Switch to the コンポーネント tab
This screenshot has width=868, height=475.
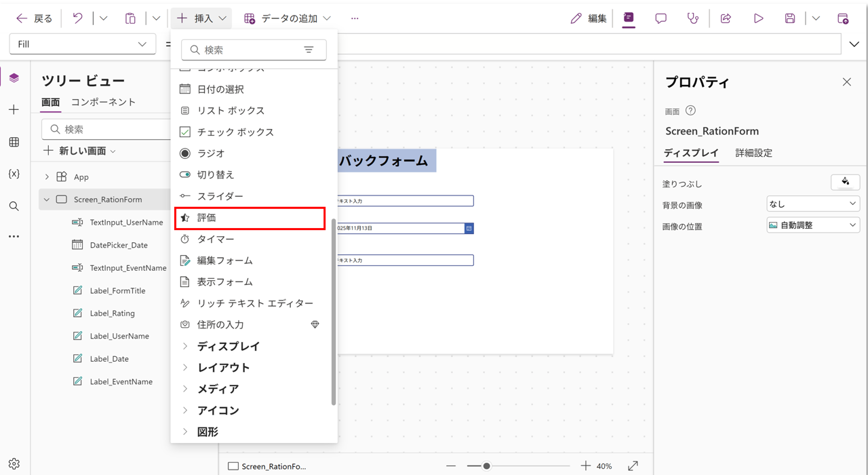[103, 102]
